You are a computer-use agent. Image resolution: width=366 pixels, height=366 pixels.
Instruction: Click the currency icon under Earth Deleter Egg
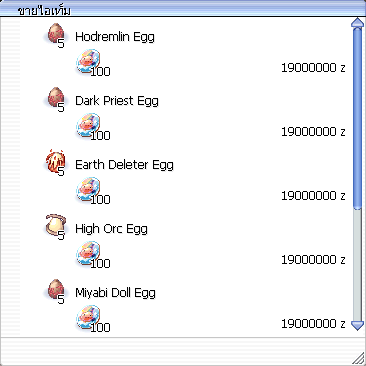88,190
